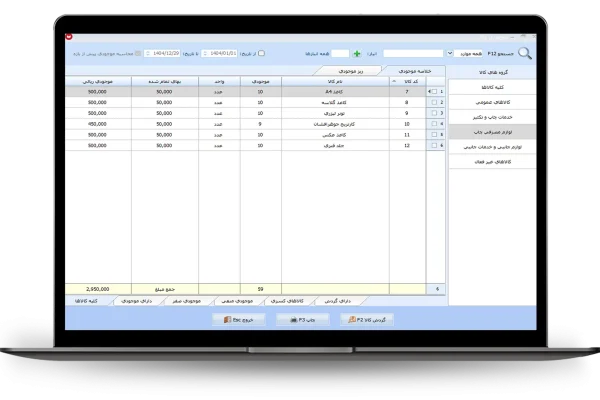Image resolution: width=600 pixels, height=400 pixels.
Task: Open the 'کالاهای کسری' shortage tab
Action: point(287,301)
